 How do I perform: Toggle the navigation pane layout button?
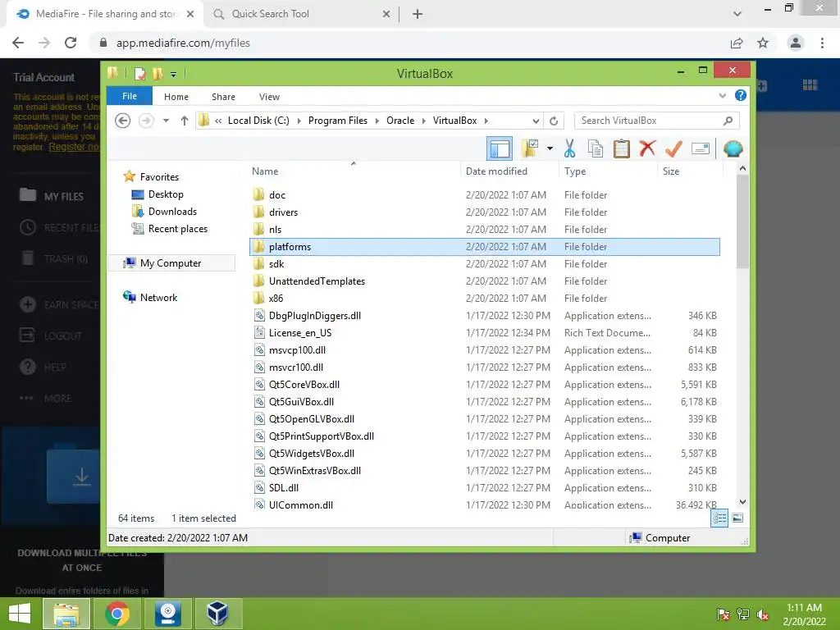coord(500,148)
